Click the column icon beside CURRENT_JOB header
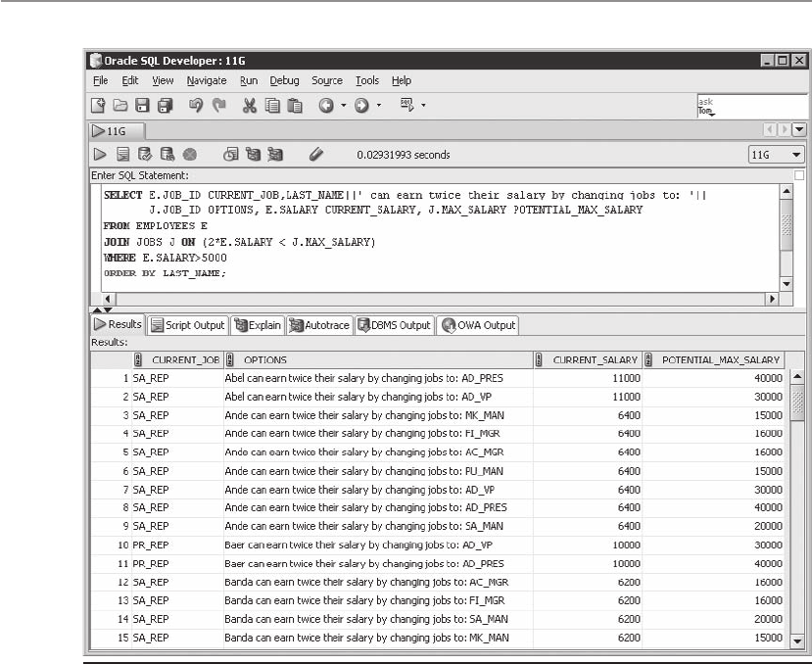Image resolution: width=812 pixels, height=664 pixels. (138, 359)
